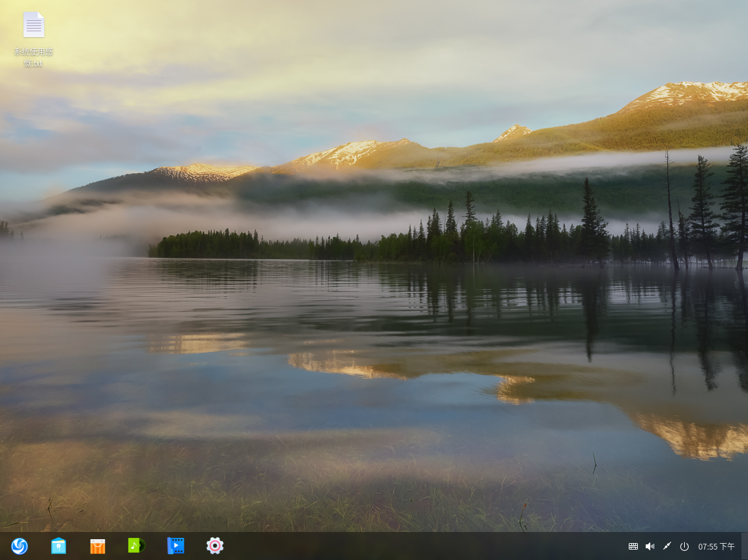The height and width of the screenshot is (560, 748).
Task: Click the power shutdown tray icon
Action: click(x=684, y=546)
